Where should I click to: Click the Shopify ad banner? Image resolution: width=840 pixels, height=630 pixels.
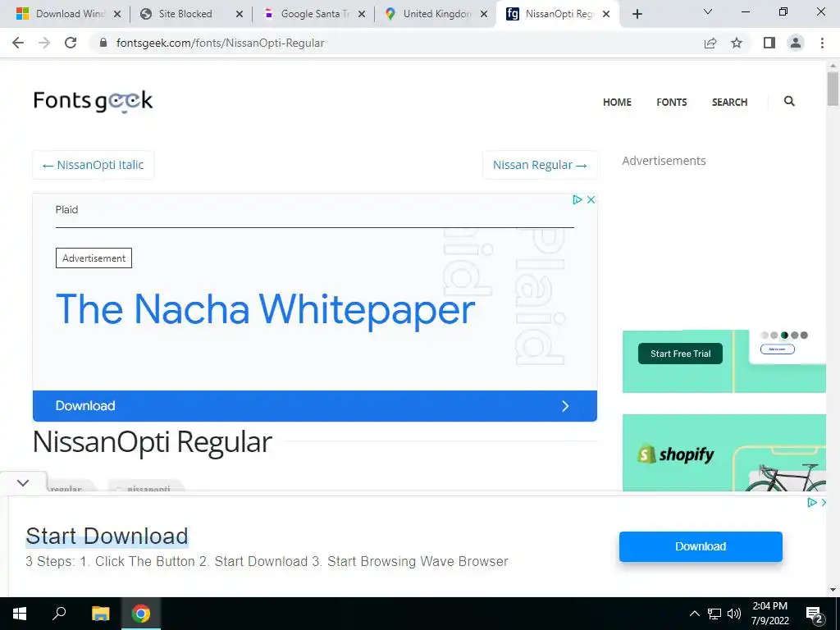[724, 453]
